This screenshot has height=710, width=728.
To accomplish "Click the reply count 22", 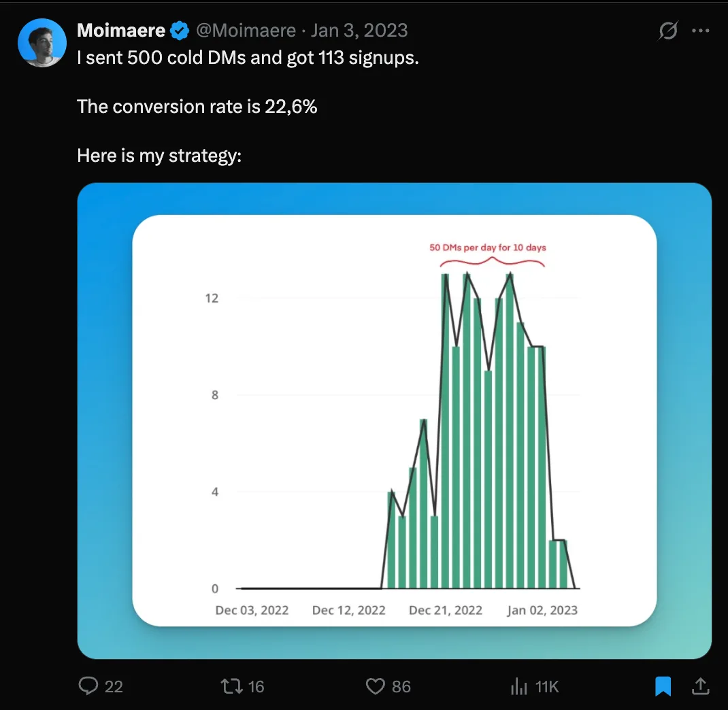I will pos(114,687).
